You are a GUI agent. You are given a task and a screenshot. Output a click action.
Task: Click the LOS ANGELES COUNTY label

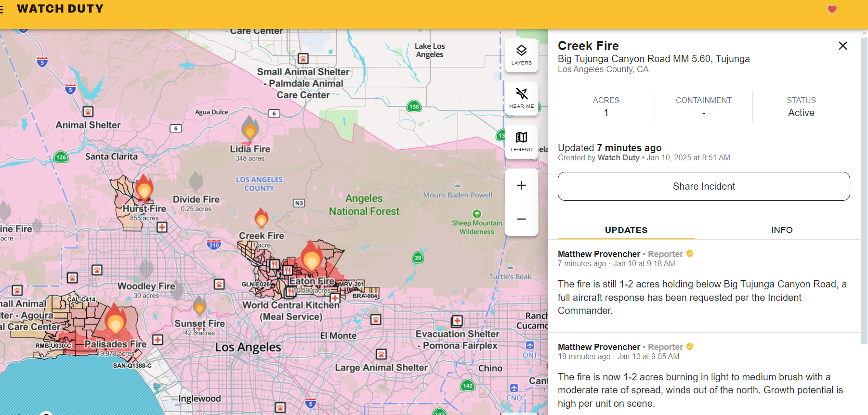point(259,184)
